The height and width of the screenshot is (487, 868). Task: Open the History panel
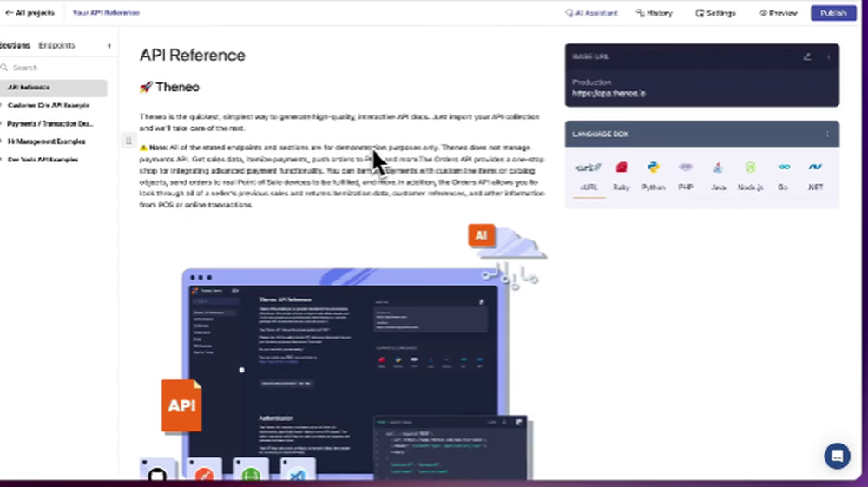tap(654, 13)
